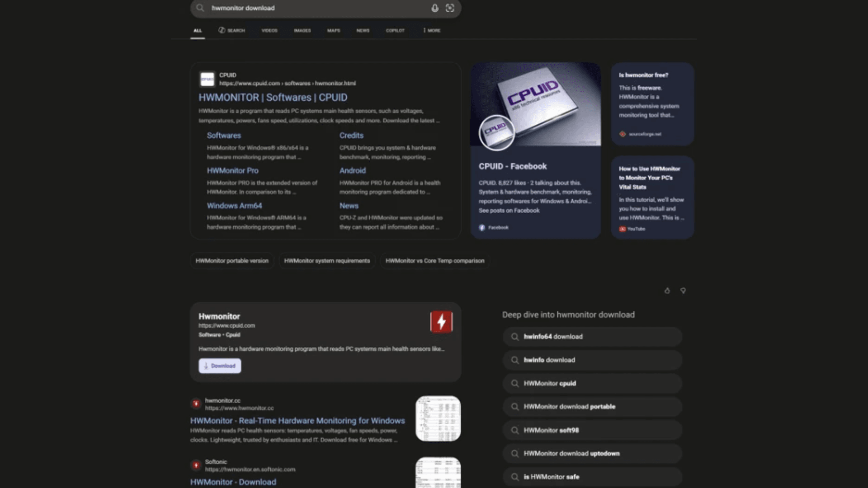Open HWMonitor - Real-Time Hardware Monitoring result
This screenshot has width=868, height=488.
[297, 421]
